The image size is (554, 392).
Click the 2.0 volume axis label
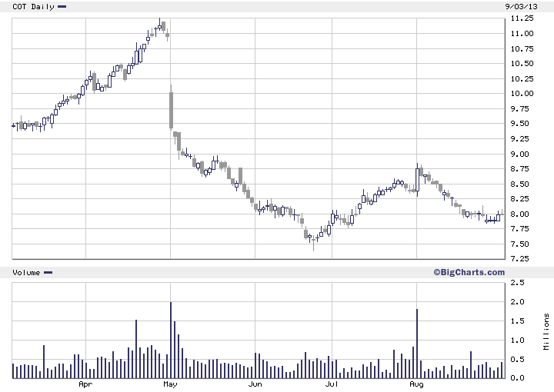[517, 301]
